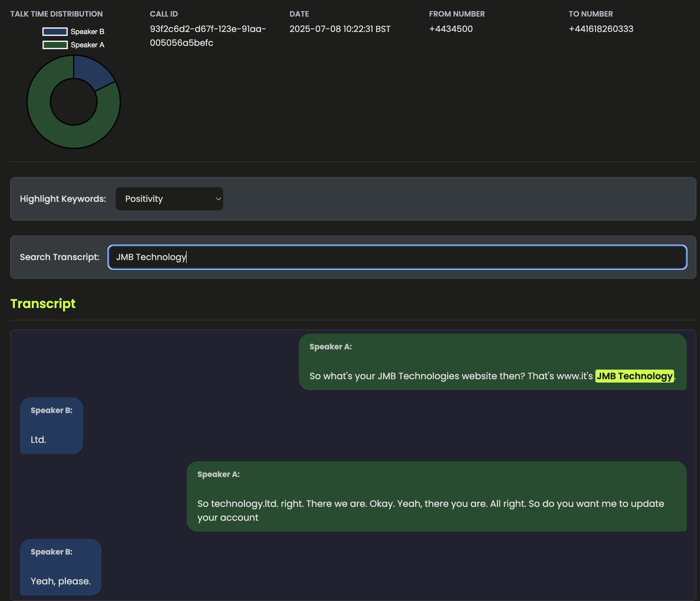Click the Search Transcript label
The image size is (700, 601).
point(59,257)
